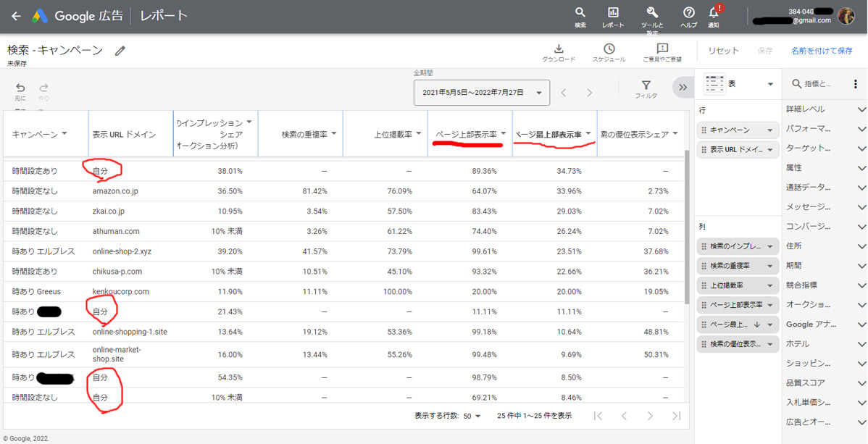Image resolution: width=868 pixels, height=444 pixels.
Task: Open the ヘルプ help icon
Action: coord(688,13)
